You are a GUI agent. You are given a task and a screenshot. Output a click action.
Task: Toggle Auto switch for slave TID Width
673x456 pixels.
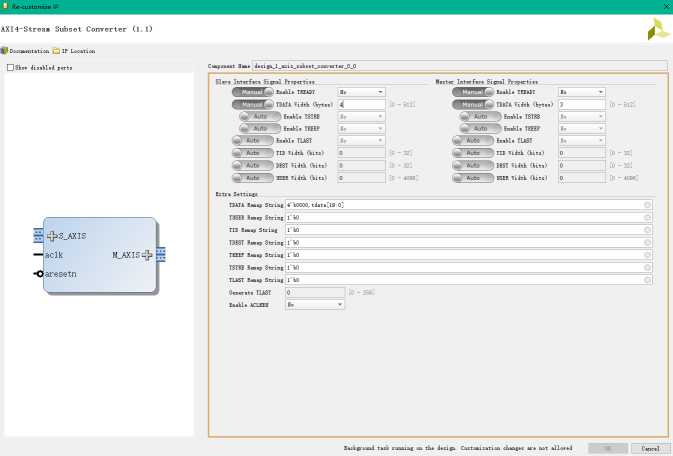point(252,153)
